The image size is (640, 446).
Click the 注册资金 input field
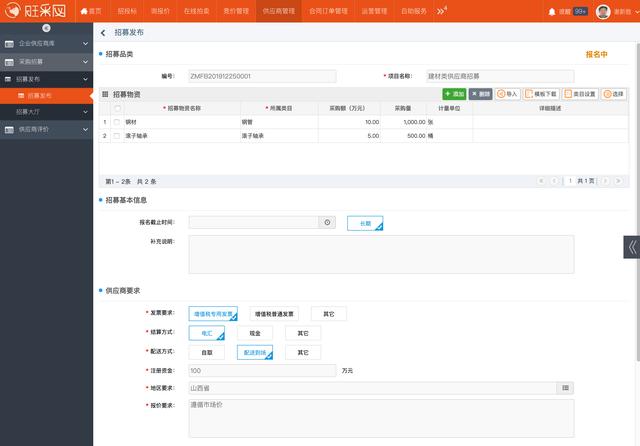coord(262,371)
